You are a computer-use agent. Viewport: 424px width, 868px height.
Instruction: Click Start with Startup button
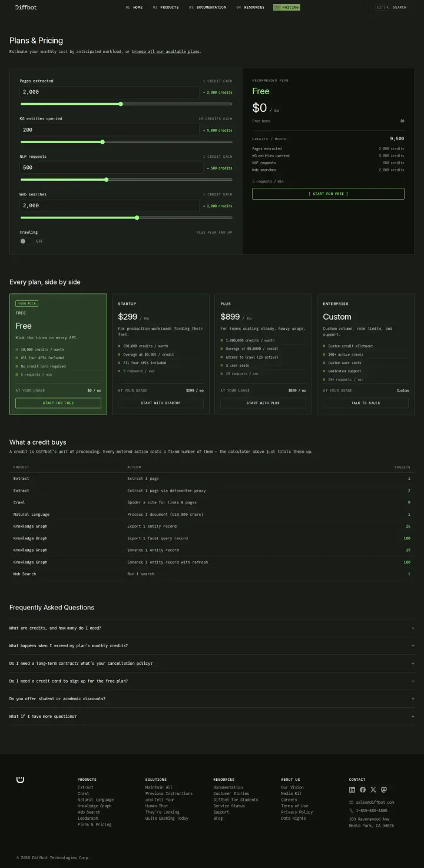(x=161, y=403)
